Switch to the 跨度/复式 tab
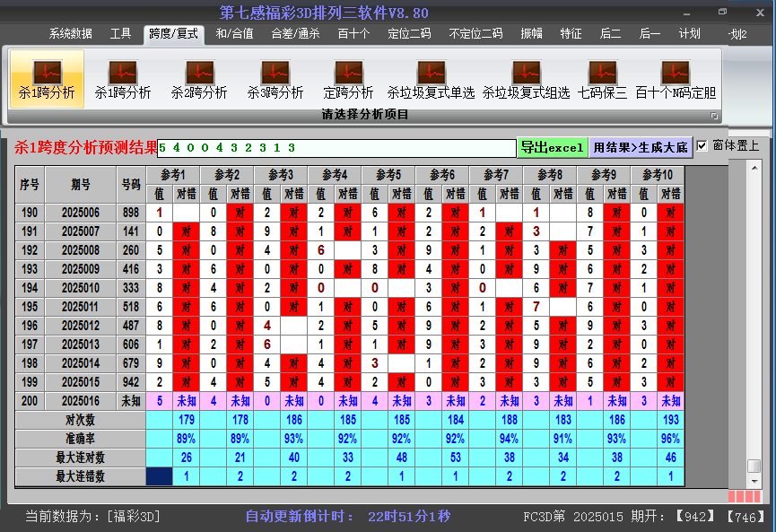Image resolution: width=776 pixels, height=532 pixels. point(174,34)
